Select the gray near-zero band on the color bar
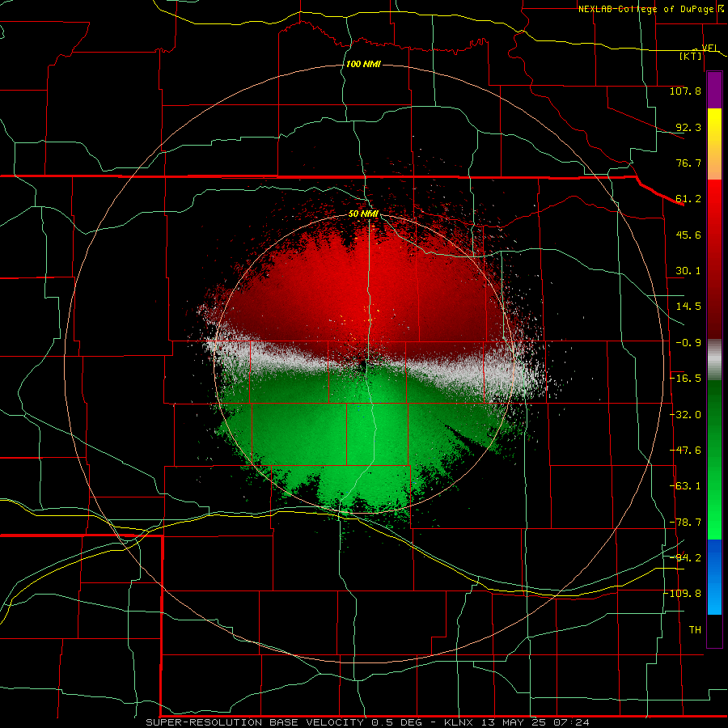Viewport: 728px width, 728px height. point(714,360)
